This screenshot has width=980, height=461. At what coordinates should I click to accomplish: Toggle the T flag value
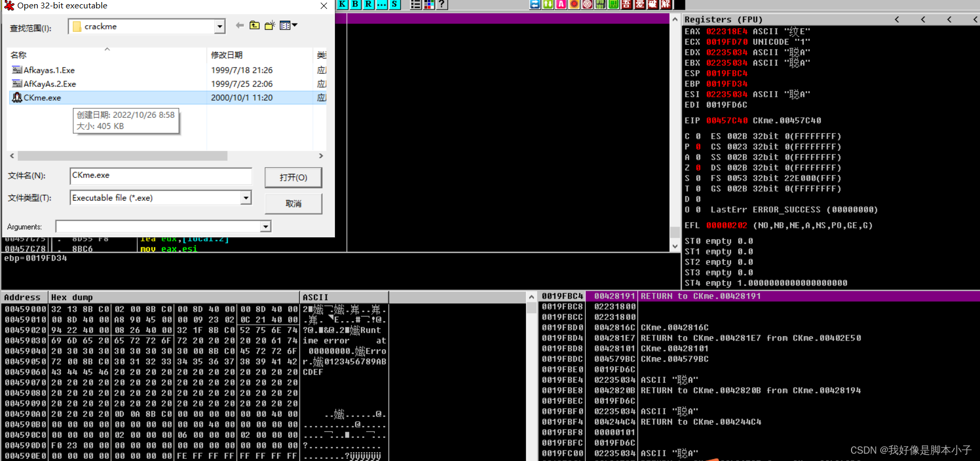click(x=698, y=189)
